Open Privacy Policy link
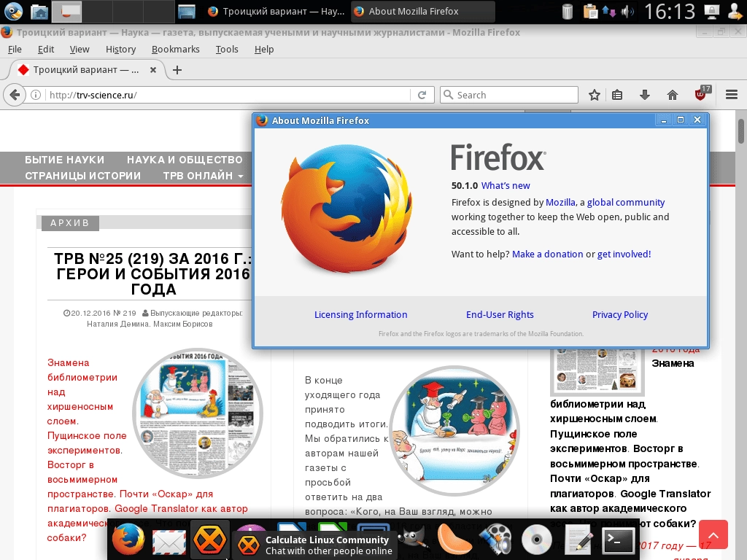 (620, 315)
